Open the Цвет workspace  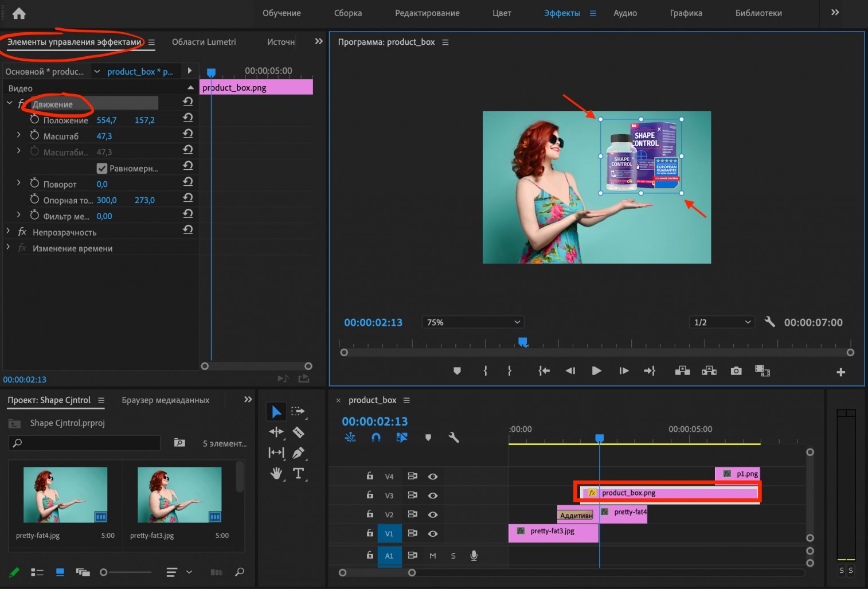502,13
